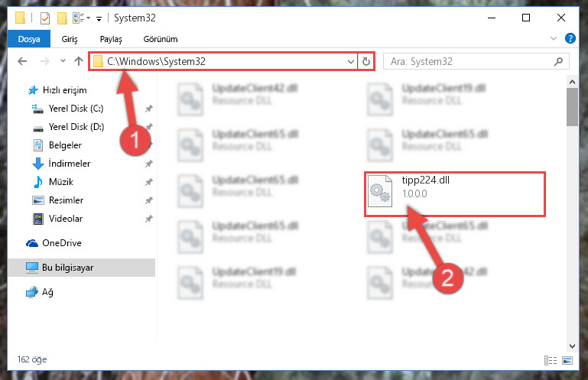Expand the ribbon with the chevron
Viewport: 588px width, 380px height.
(553, 38)
